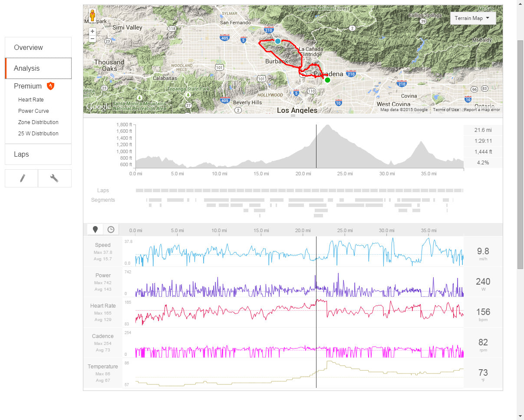
Task: Open 25 W Distribution link
Action: [38, 134]
